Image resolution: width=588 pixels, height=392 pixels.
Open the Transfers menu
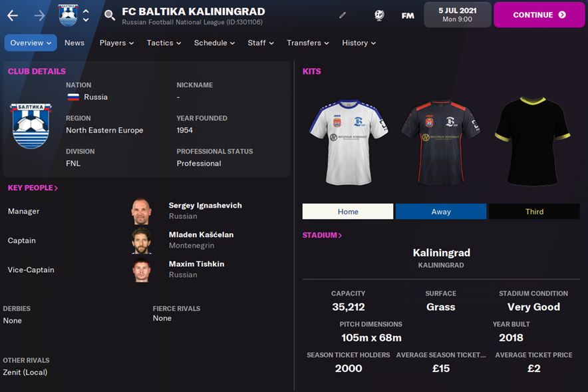click(308, 43)
